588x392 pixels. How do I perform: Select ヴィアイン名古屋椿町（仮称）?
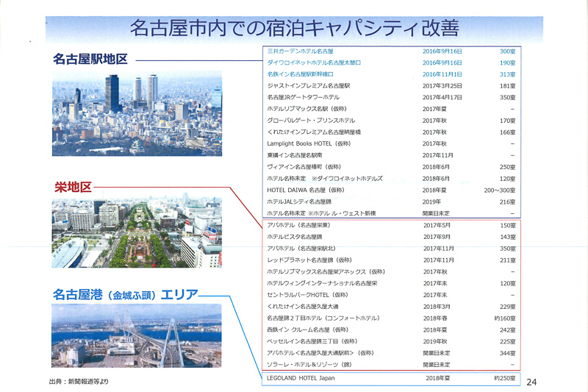tap(304, 167)
